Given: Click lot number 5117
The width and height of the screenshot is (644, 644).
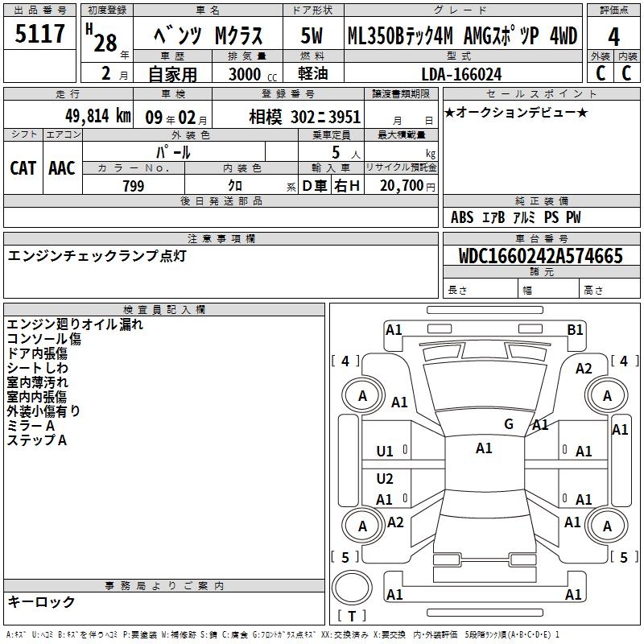Looking at the screenshot, I should click(39, 35).
